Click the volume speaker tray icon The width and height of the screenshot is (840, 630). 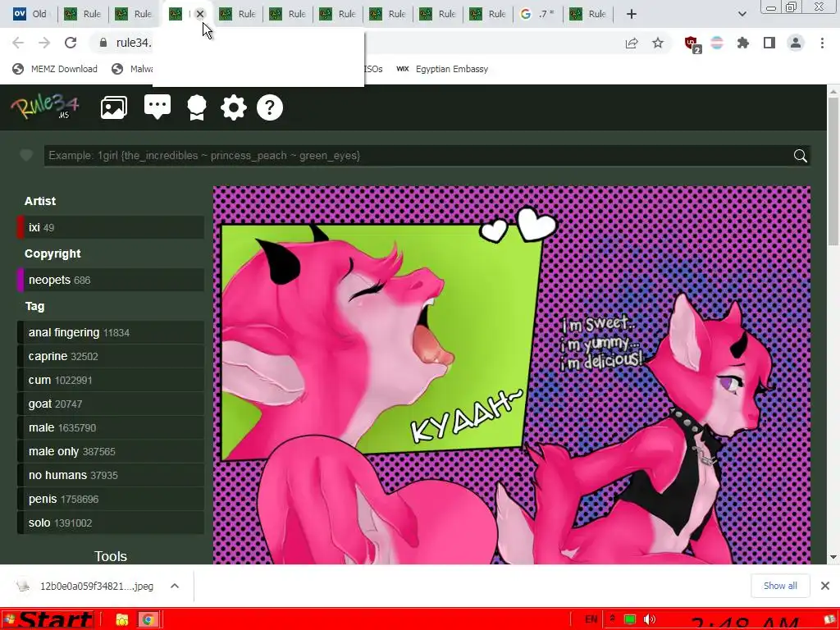[650, 620]
